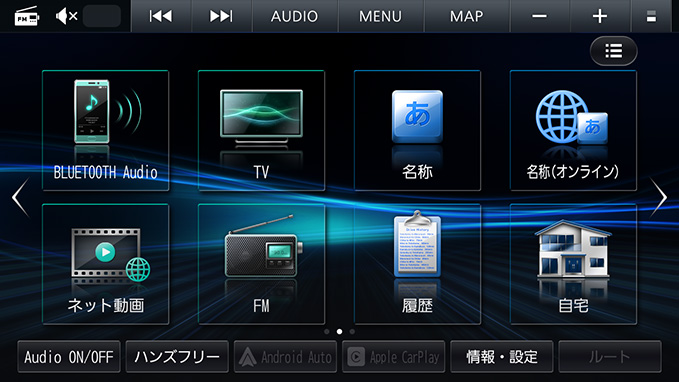Open 情報・設定 info and settings
This screenshot has height=382, width=679.
502,357
